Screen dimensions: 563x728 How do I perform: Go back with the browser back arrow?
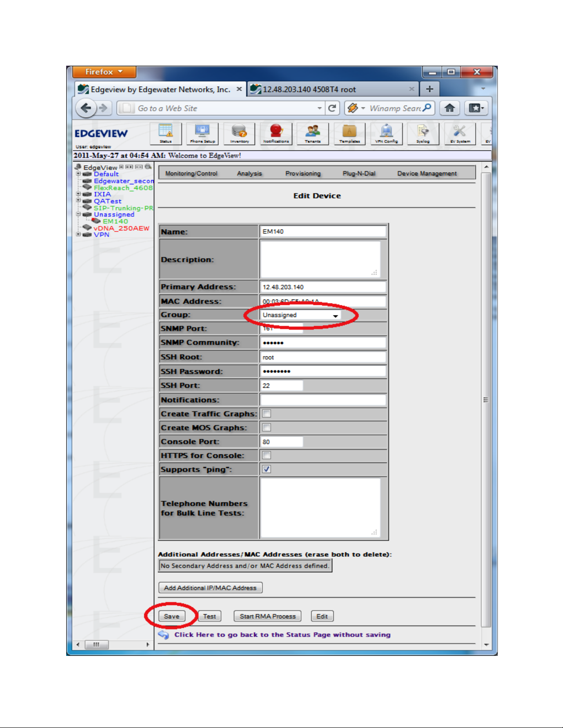click(85, 108)
